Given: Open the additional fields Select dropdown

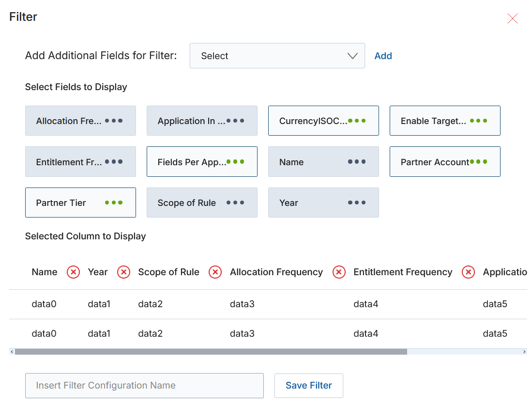Looking at the screenshot, I should click(x=277, y=56).
